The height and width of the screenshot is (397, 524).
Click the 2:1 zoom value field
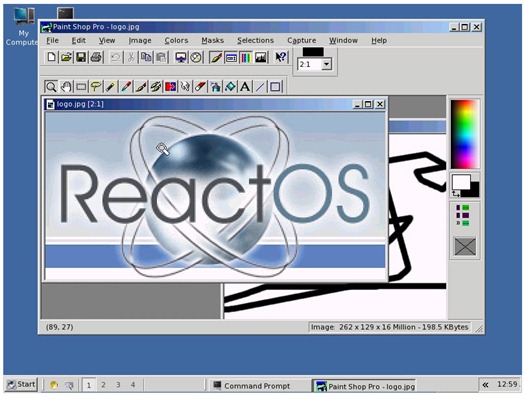click(310, 64)
